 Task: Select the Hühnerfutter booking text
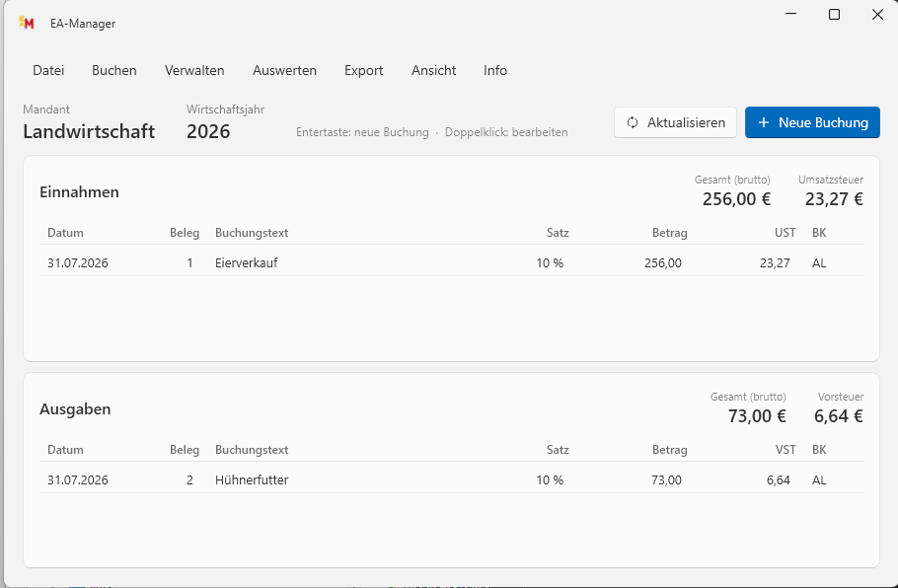(252, 480)
